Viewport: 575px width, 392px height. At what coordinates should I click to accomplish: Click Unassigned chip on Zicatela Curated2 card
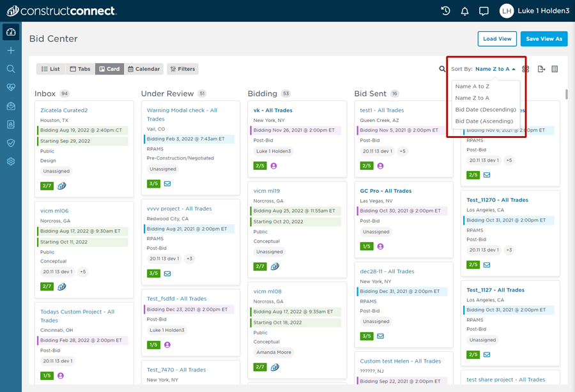[x=56, y=171]
